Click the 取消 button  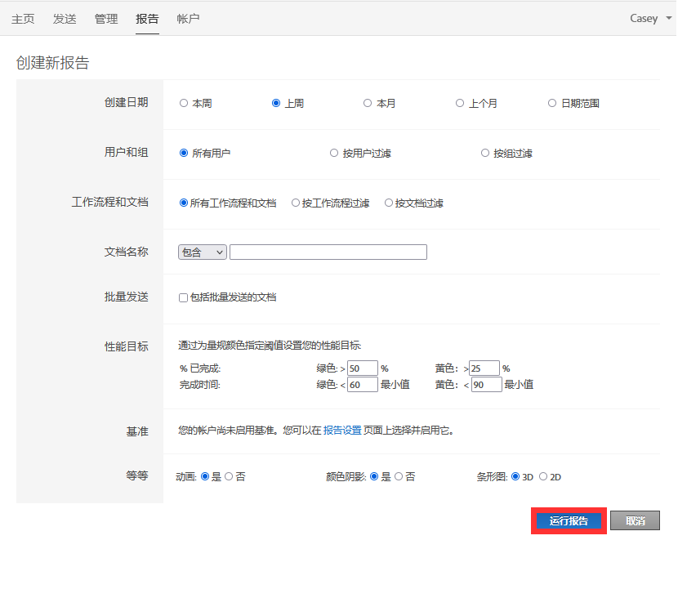coord(635,520)
